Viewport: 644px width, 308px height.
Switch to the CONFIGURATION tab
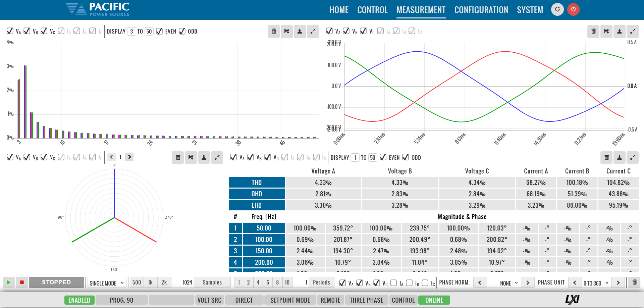pyautogui.click(x=481, y=10)
